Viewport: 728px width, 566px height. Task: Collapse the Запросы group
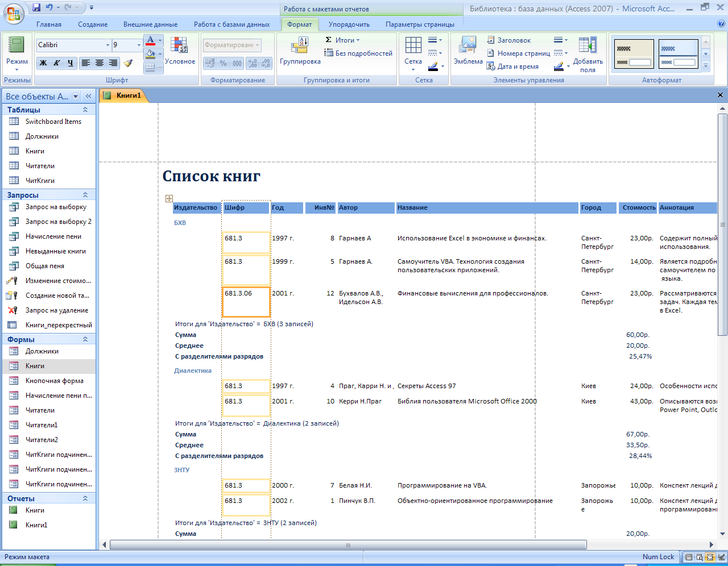click(85, 195)
